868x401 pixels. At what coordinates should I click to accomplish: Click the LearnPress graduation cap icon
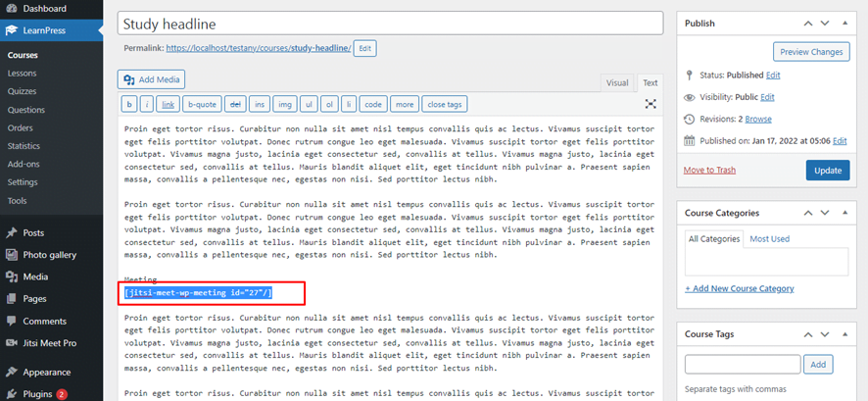click(x=11, y=30)
